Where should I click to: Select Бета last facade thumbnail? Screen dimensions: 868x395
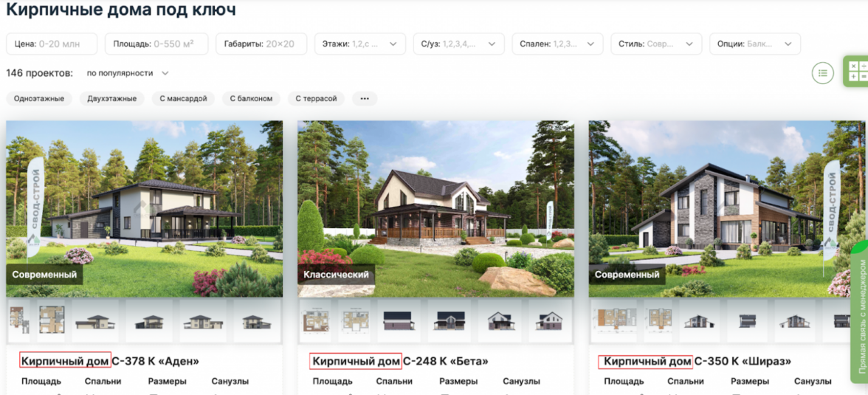551,320
